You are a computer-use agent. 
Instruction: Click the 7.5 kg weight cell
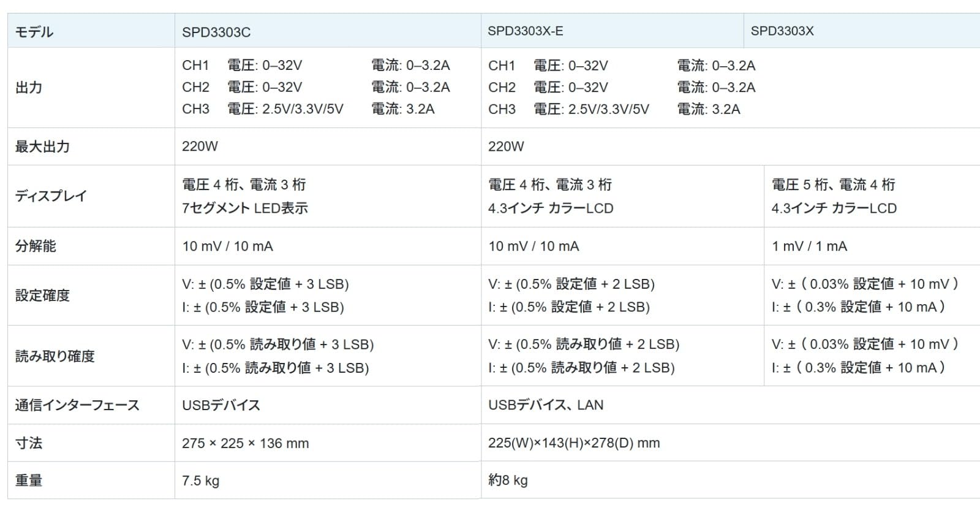[x=200, y=480]
